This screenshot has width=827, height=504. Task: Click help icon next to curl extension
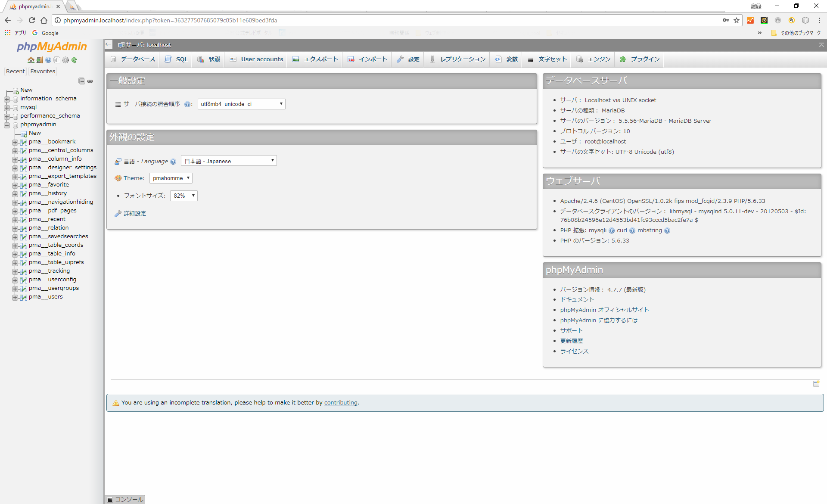pos(632,230)
